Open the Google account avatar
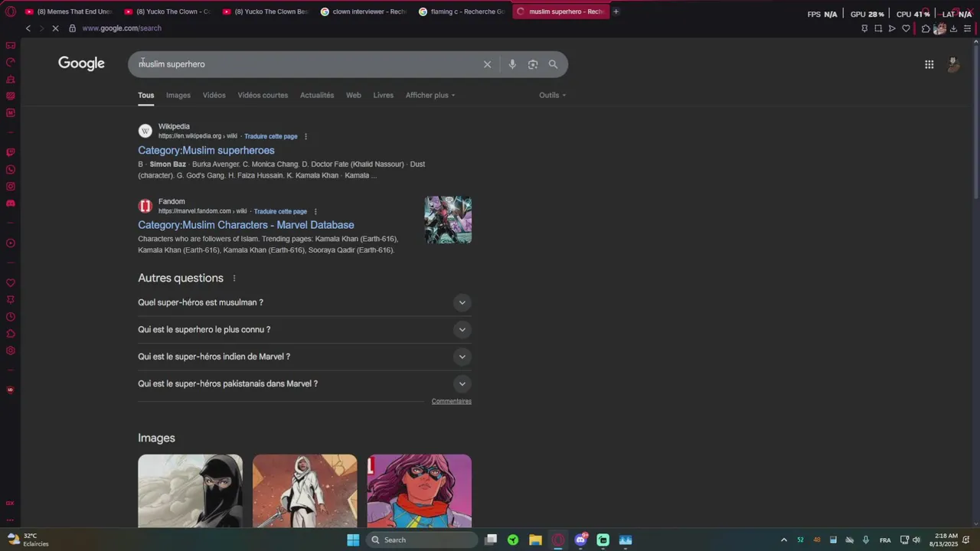This screenshot has height=551, width=980. tap(953, 64)
